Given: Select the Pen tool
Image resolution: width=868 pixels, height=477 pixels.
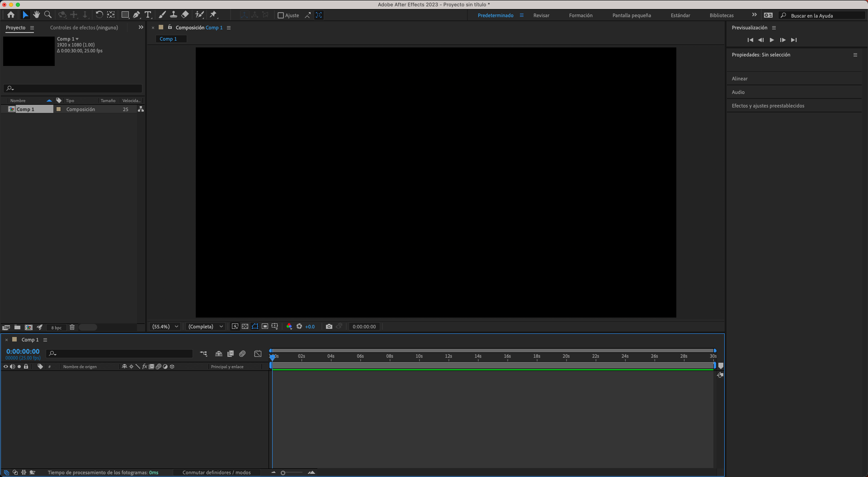Looking at the screenshot, I should pyautogui.click(x=136, y=15).
